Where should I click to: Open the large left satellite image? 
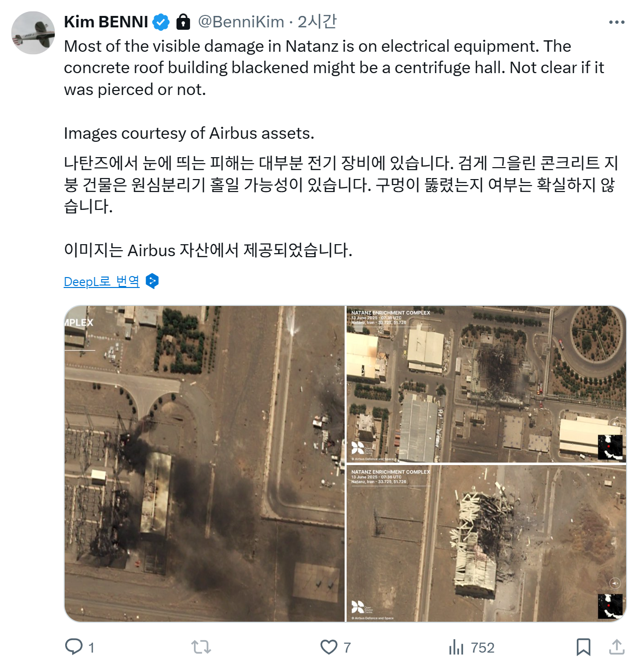pos(204,464)
